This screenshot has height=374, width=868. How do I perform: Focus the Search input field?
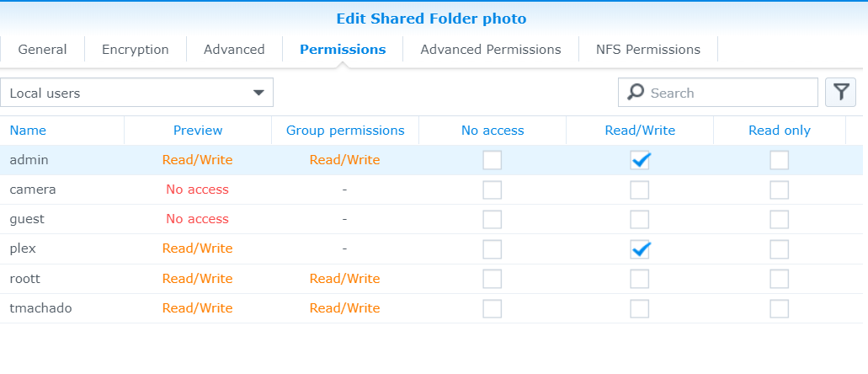tap(728, 93)
